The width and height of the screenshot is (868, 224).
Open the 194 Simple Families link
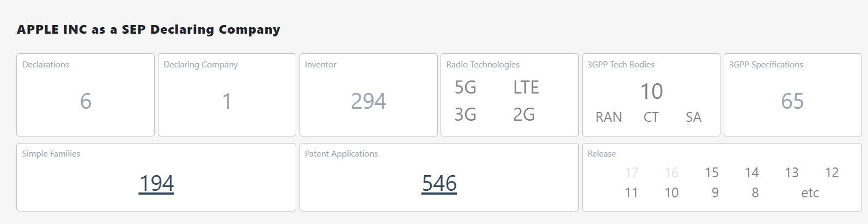point(156,184)
